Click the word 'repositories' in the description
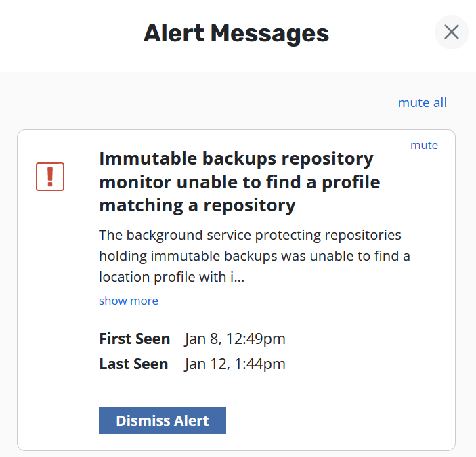476x457 pixels. (364, 235)
